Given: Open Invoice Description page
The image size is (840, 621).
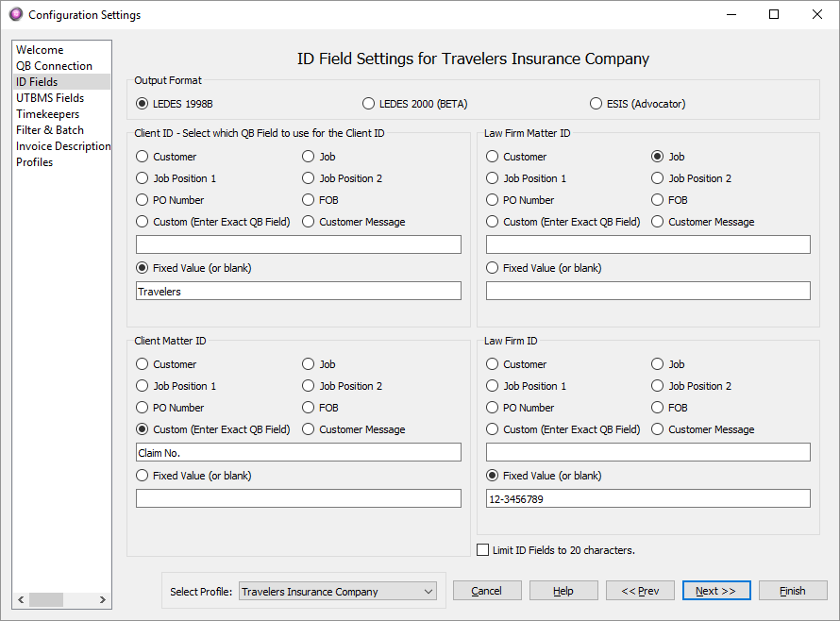Looking at the screenshot, I should [63, 146].
